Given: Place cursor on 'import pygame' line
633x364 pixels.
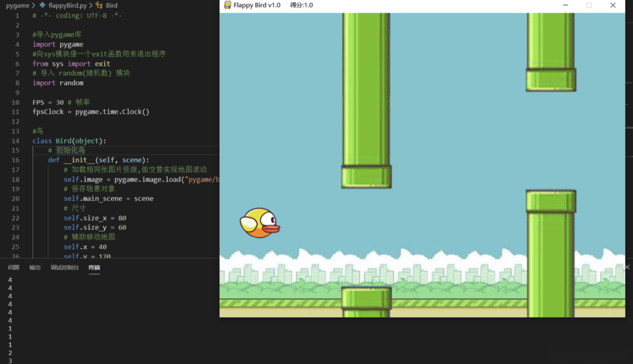Looking at the screenshot, I should pyautogui.click(x=58, y=44).
